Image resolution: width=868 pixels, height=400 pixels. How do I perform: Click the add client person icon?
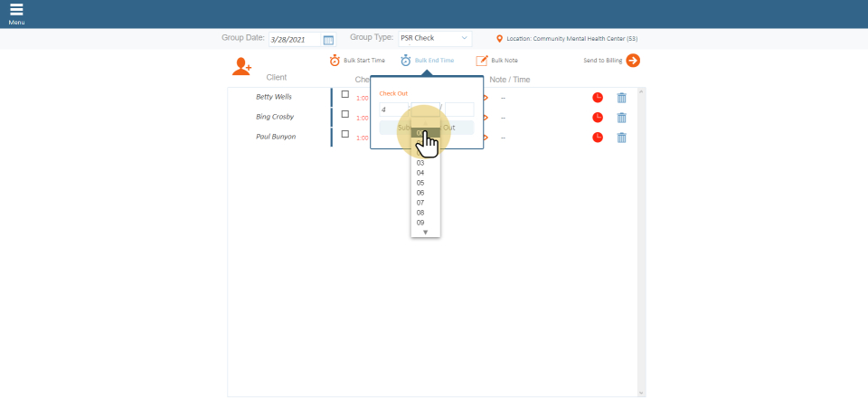pyautogui.click(x=241, y=66)
